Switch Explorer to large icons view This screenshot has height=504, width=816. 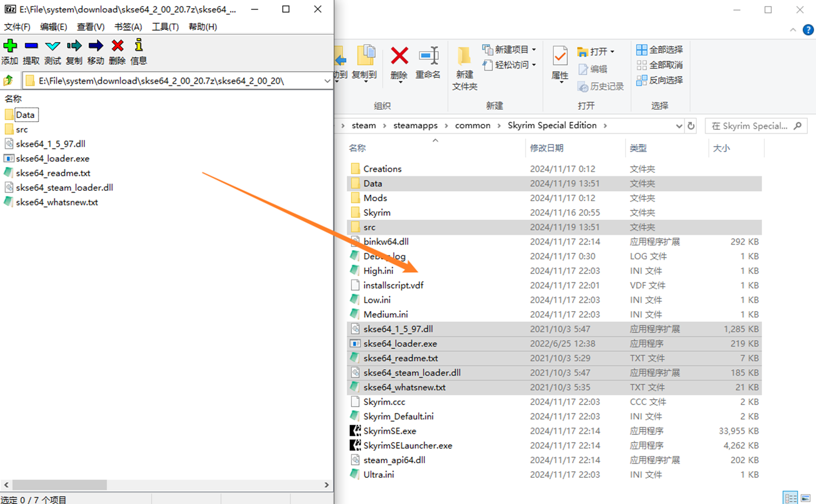point(805,497)
